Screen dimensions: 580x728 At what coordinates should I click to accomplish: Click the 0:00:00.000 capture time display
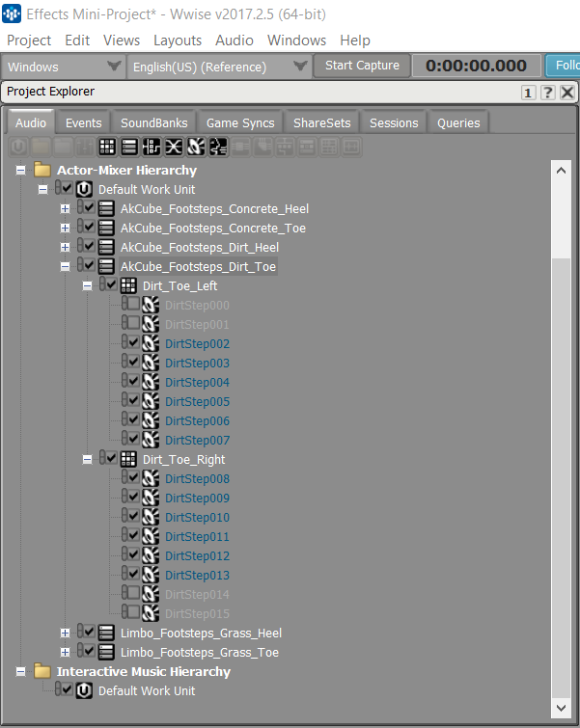(477, 66)
